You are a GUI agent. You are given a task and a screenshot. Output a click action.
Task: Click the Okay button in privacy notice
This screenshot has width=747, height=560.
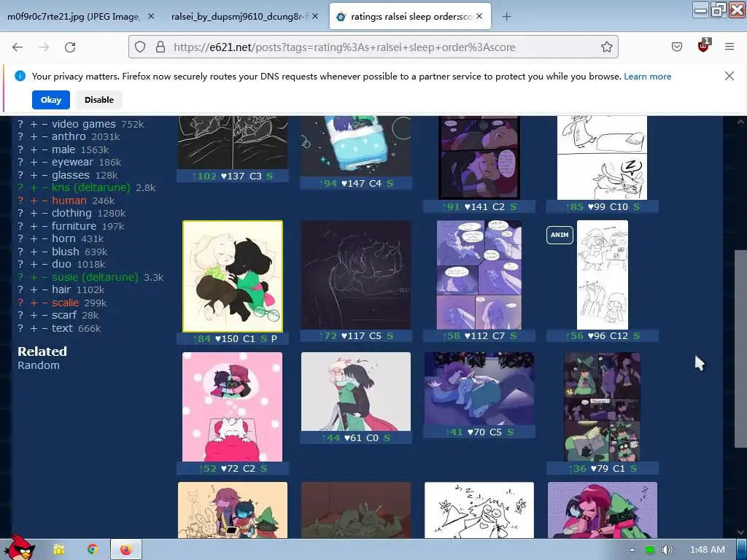(x=51, y=100)
